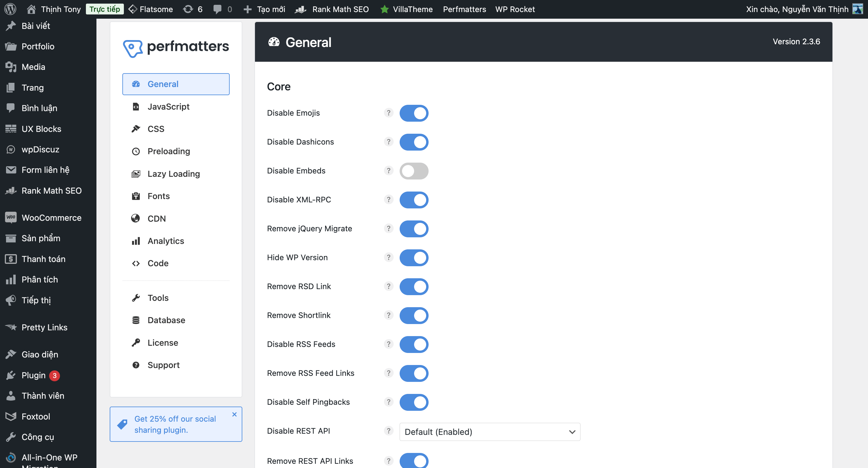Disable the Disable Emojis toggle
This screenshot has height=468, width=868.
414,113
